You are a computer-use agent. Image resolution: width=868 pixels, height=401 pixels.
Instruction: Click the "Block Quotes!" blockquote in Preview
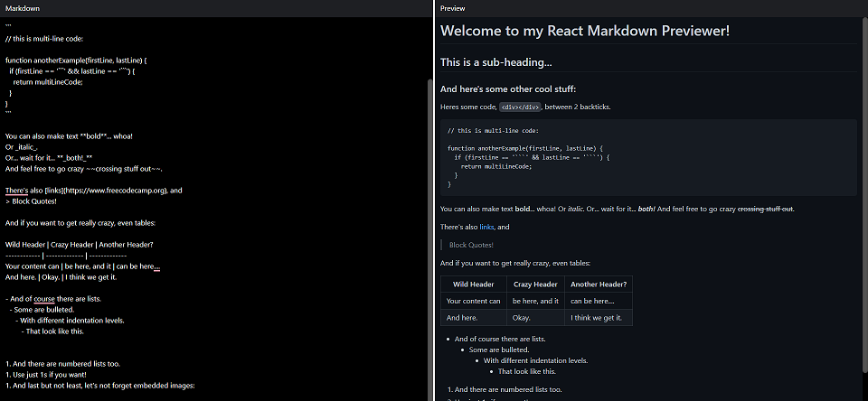(x=471, y=245)
